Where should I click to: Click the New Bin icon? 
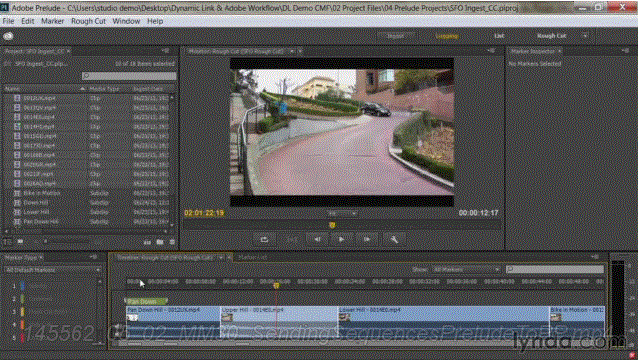pos(160,242)
